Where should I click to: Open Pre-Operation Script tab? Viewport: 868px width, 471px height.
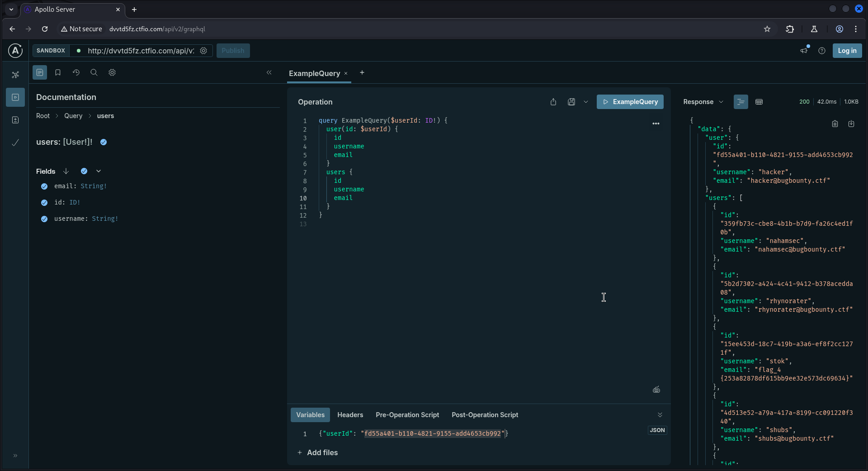tap(407, 415)
